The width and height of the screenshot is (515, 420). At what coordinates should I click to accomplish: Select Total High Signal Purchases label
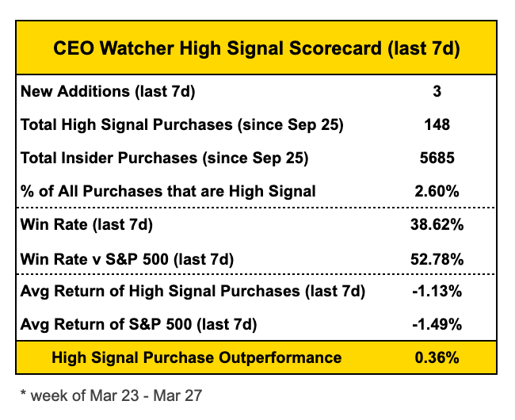182,124
